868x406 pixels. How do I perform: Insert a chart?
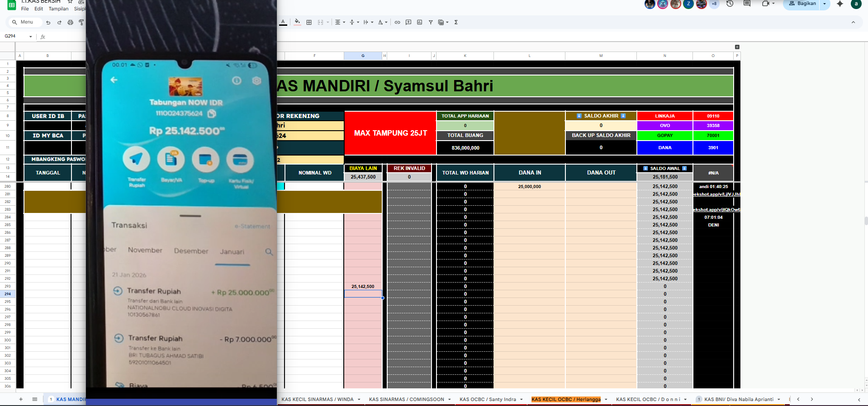[419, 22]
